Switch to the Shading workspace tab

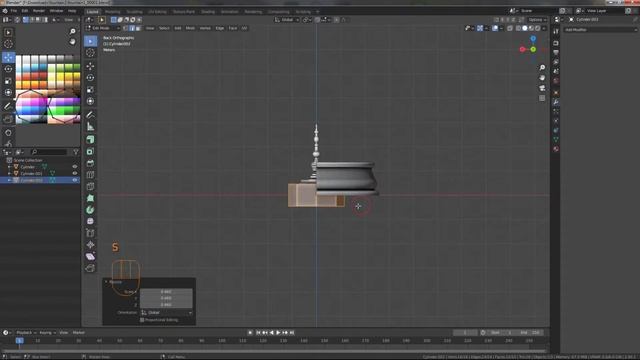208,12
